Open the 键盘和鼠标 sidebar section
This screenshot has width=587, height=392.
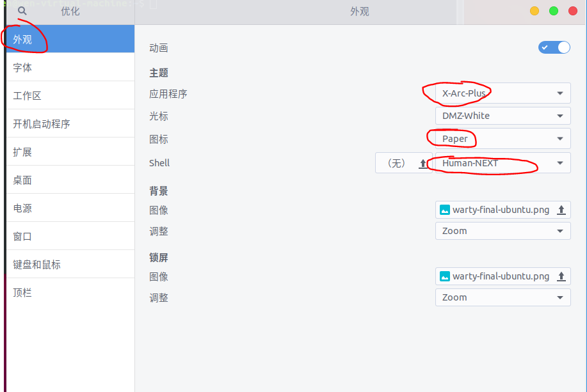coord(70,265)
